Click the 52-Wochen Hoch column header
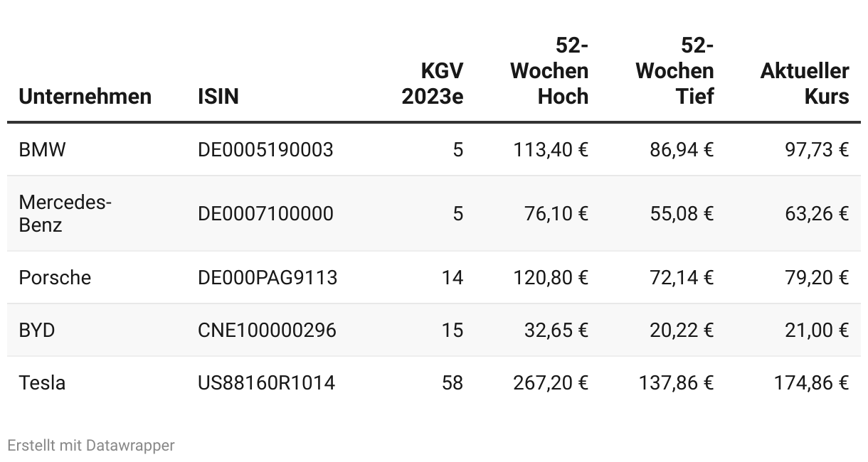The height and width of the screenshot is (462, 868). pos(549,71)
